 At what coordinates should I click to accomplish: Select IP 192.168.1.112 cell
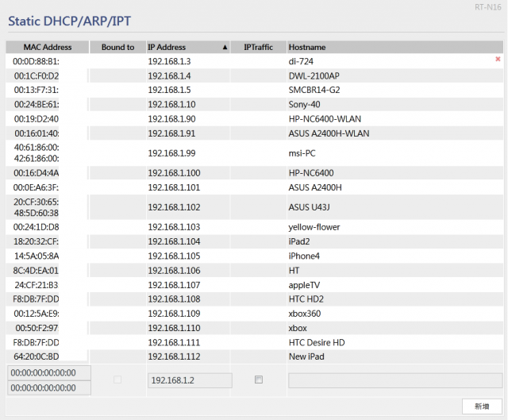click(x=174, y=356)
